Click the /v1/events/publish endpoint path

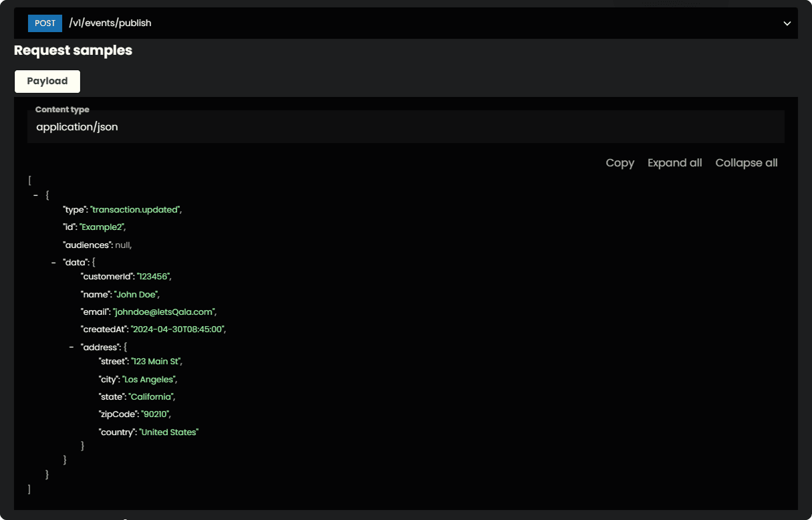point(110,23)
